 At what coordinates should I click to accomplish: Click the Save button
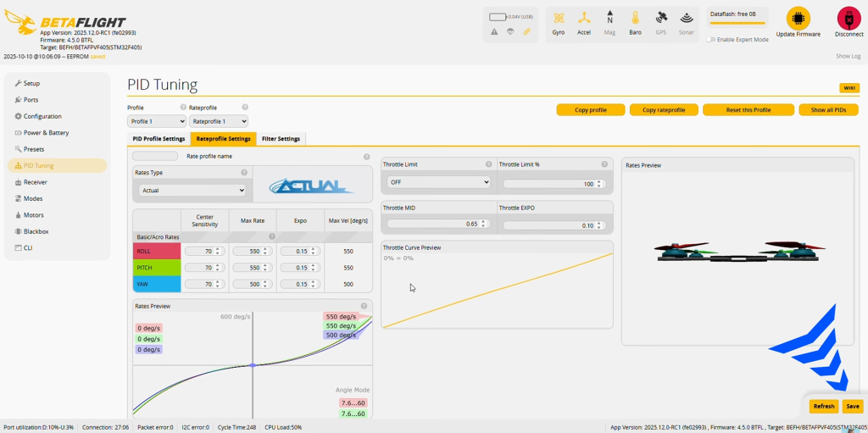(852, 406)
